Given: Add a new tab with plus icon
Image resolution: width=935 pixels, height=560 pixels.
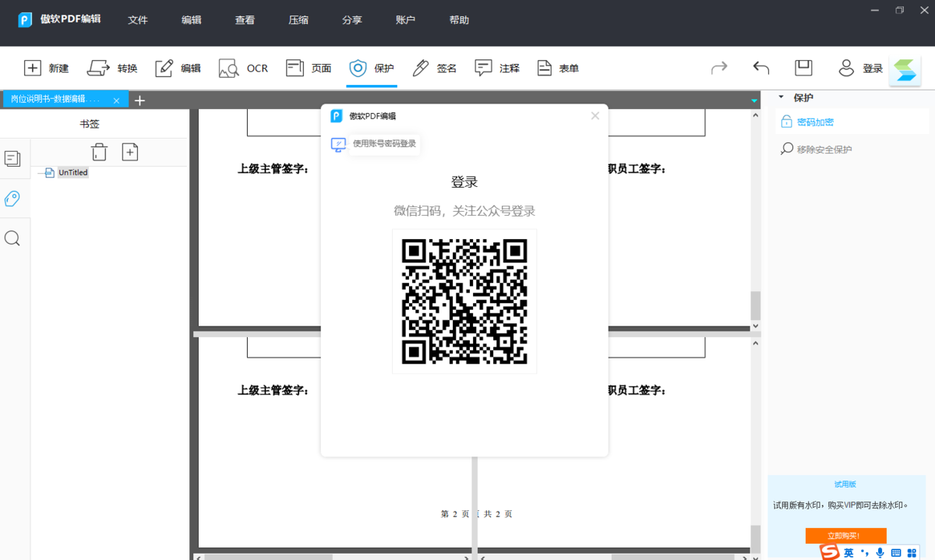Looking at the screenshot, I should pos(139,100).
